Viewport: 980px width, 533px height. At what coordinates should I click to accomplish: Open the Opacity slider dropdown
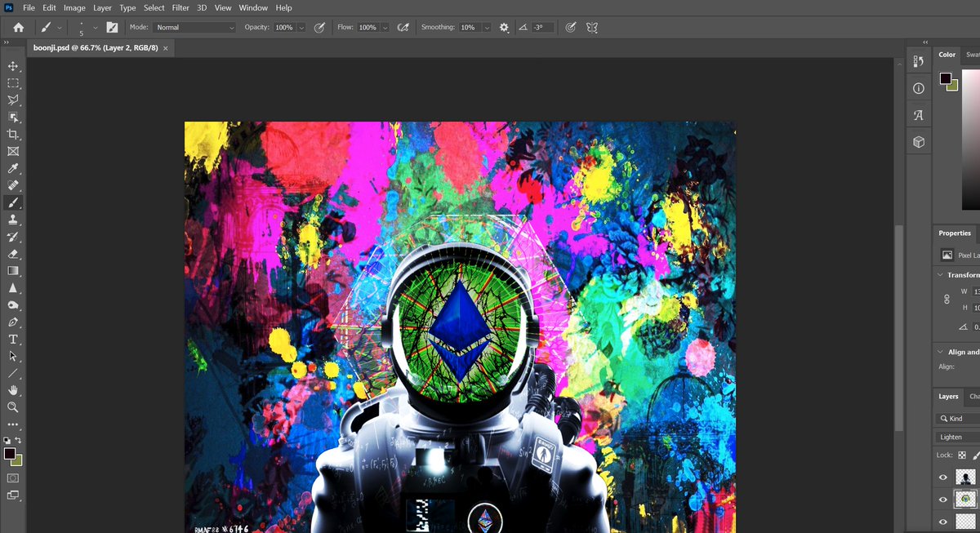click(301, 27)
